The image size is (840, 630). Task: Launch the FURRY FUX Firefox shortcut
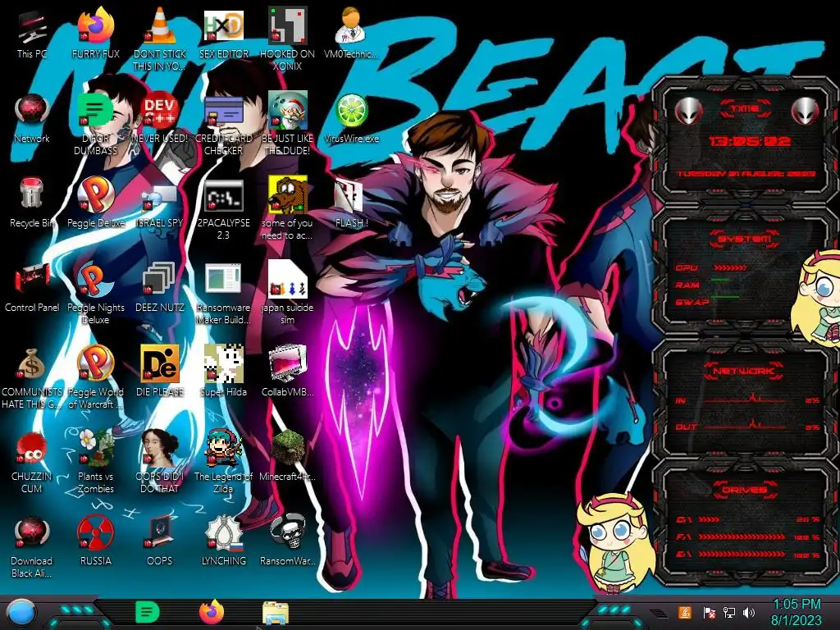[95, 32]
